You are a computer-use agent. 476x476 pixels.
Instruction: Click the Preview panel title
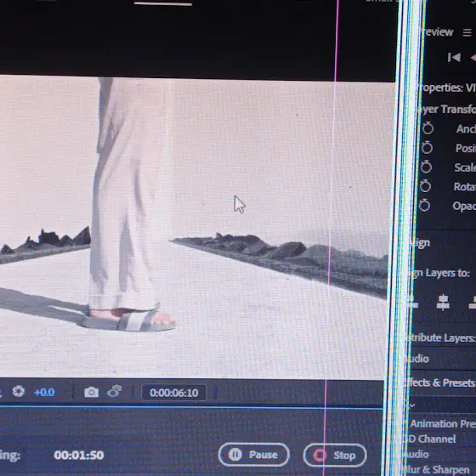coord(438,32)
